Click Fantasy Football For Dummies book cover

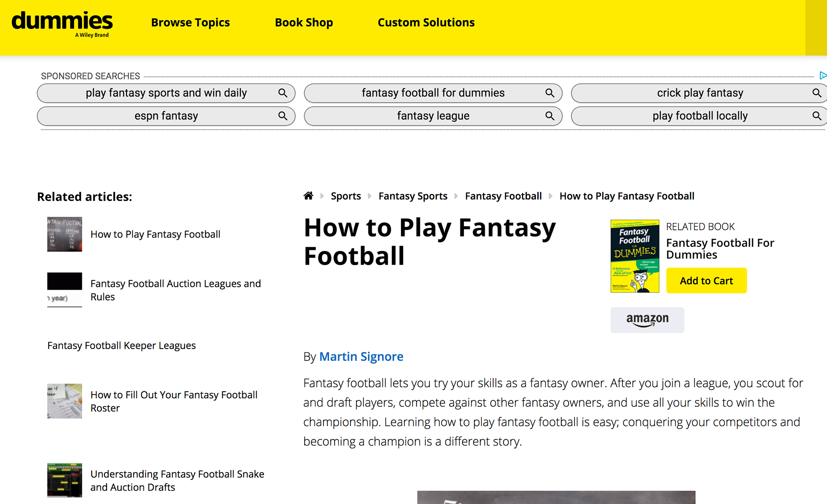[635, 256]
